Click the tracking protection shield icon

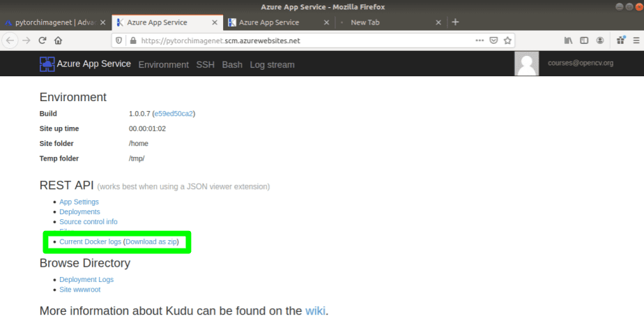tap(118, 40)
